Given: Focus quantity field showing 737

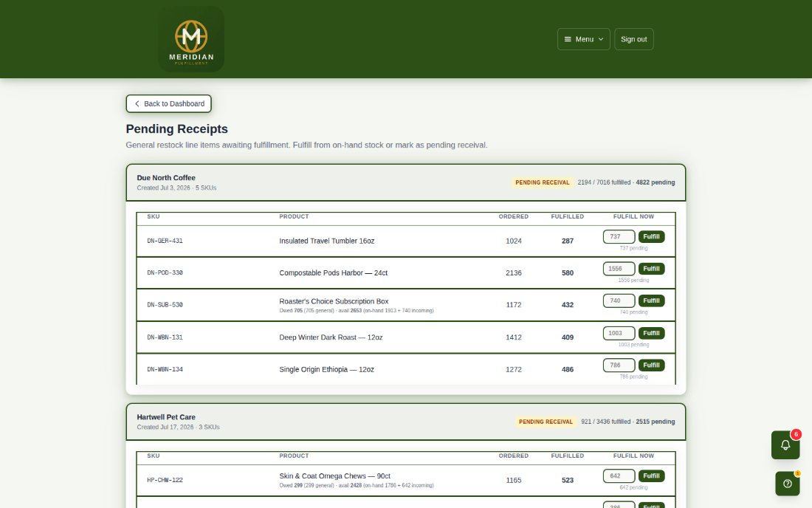Looking at the screenshot, I should click(x=619, y=237).
